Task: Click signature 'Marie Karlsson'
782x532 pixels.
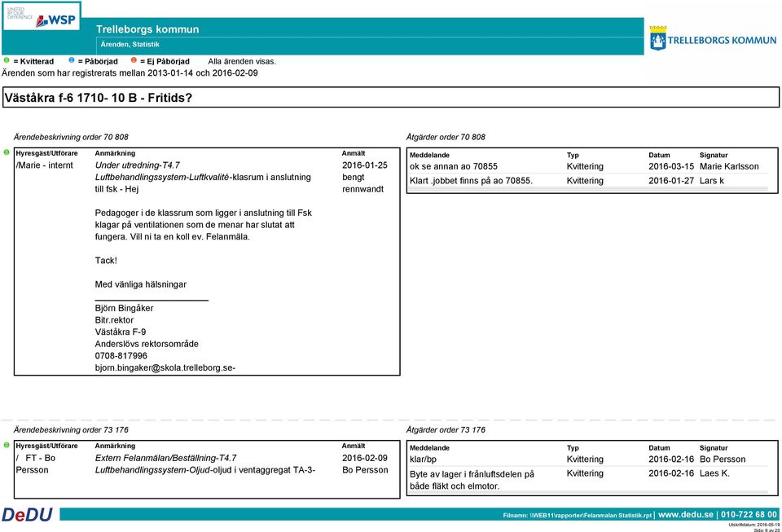Action: click(729, 166)
